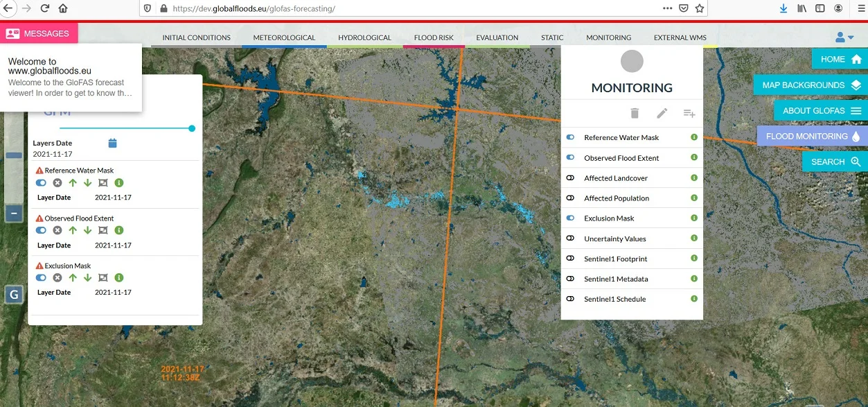Click the Messages button
868x407 pixels.
click(x=39, y=33)
